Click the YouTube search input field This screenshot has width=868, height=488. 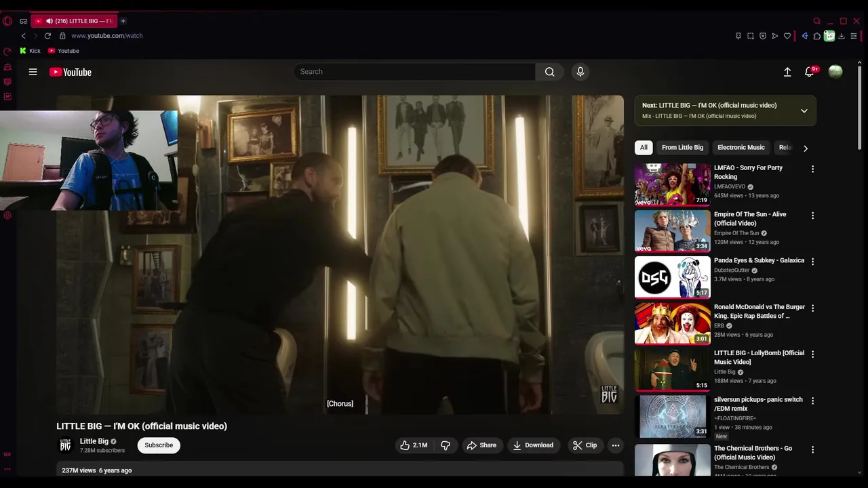[x=415, y=72]
